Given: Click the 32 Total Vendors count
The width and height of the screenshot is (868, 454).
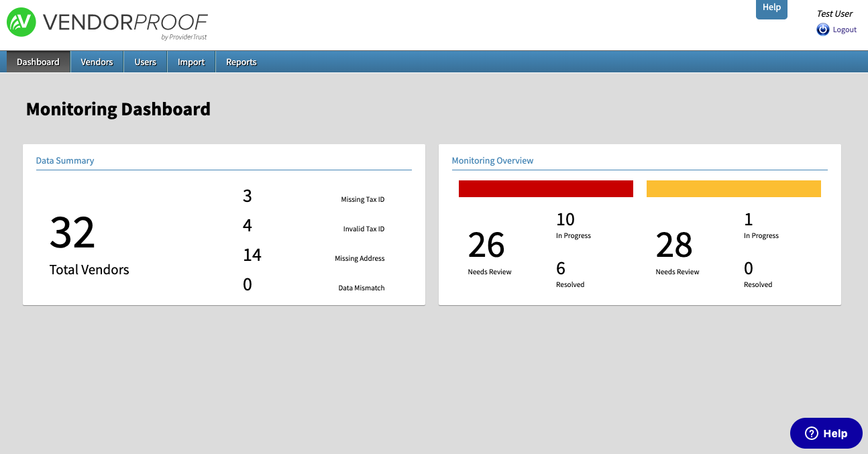Looking at the screenshot, I should pos(72,233).
